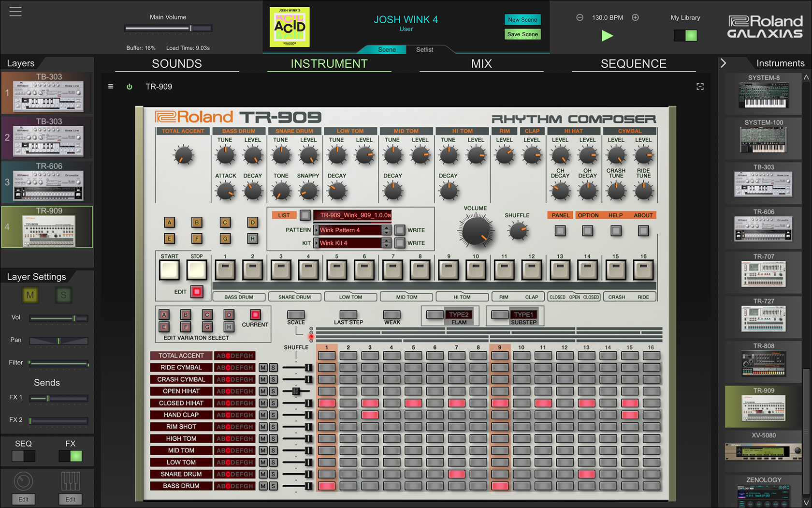Image resolution: width=812 pixels, height=508 pixels.
Task: Click the TR-909 START button
Action: (x=169, y=270)
